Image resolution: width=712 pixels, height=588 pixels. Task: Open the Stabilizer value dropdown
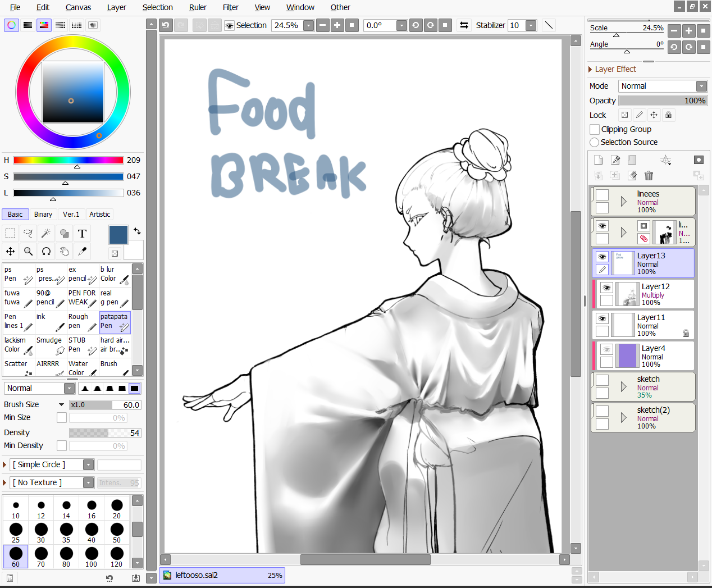click(x=531, y=25)
